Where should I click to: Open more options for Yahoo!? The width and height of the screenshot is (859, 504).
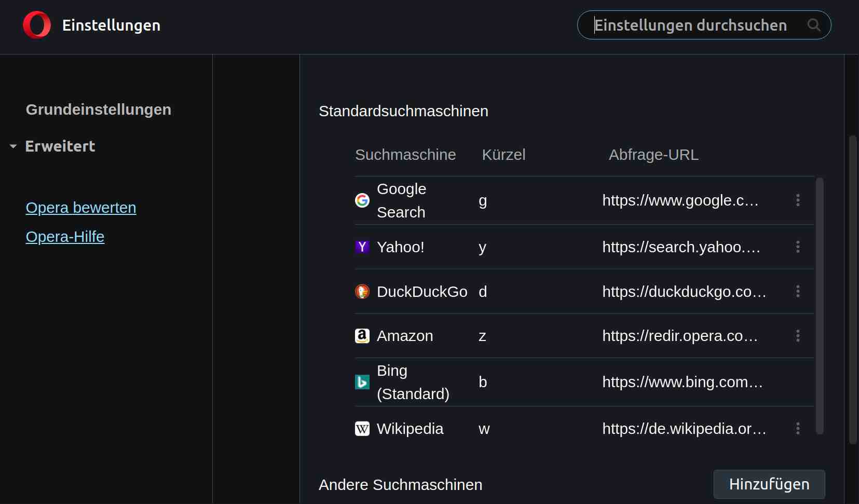coord(798,247)
